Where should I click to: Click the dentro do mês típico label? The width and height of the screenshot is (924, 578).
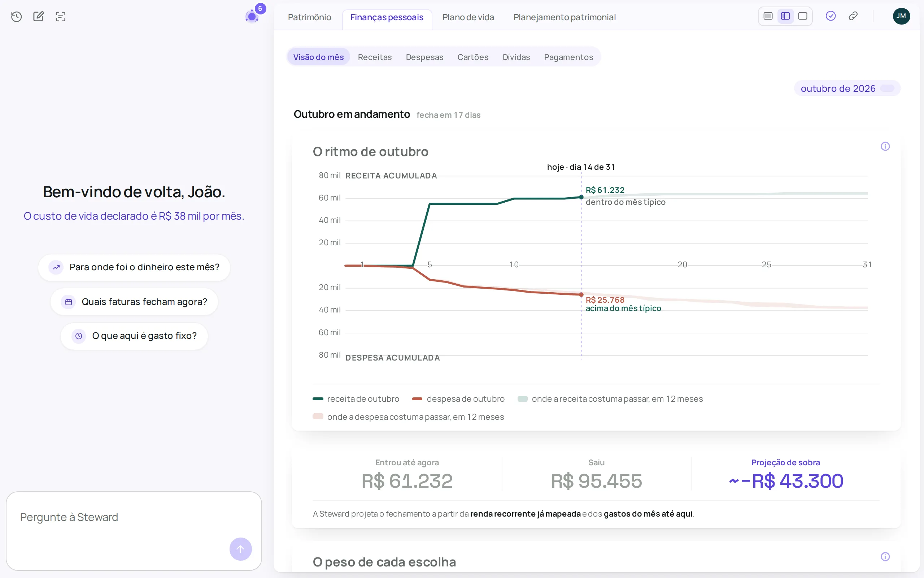point(626,202)
